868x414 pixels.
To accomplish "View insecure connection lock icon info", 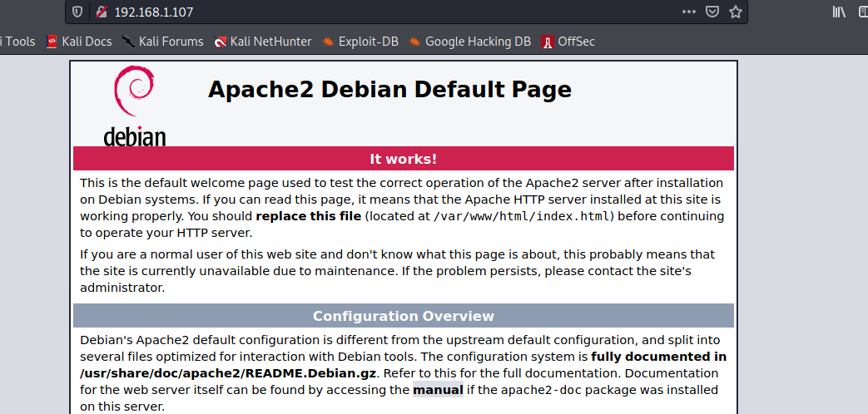I will pyautogui.click(x=100, y=12).
